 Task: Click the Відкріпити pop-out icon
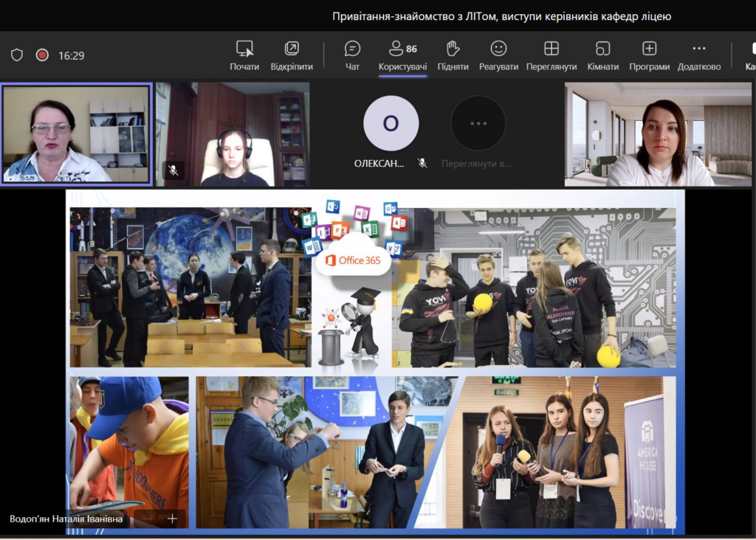(292, 49)
